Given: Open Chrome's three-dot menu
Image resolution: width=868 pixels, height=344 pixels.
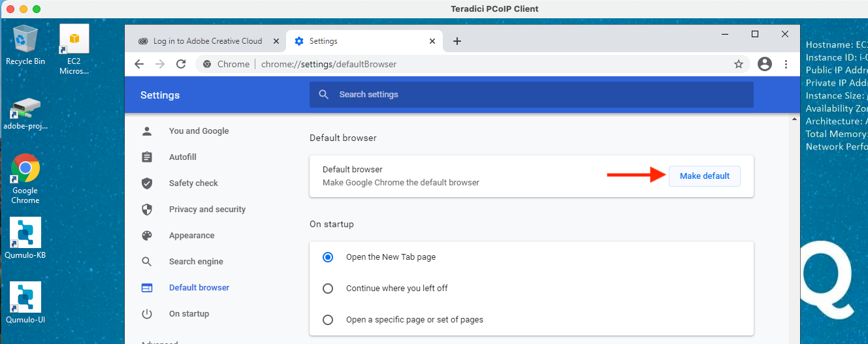Looking at the screenshot, I should (786, 64).
